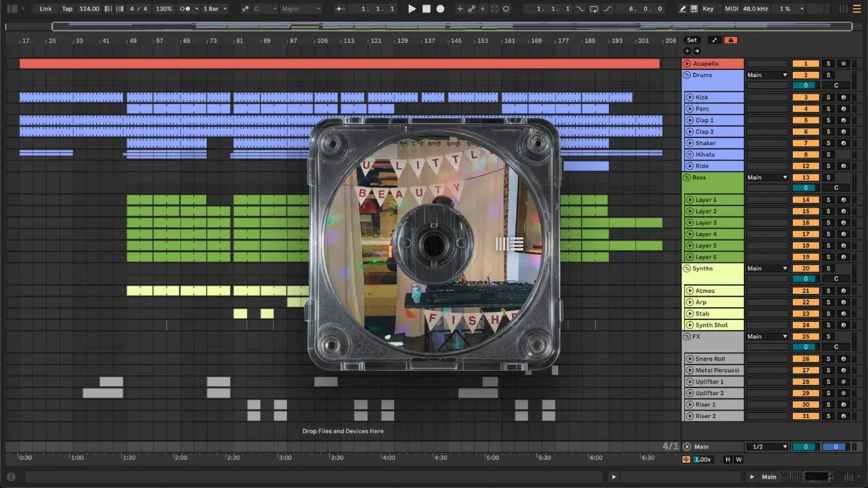
Task: Solo the Kick track
Action: click(x=827, y=98)
